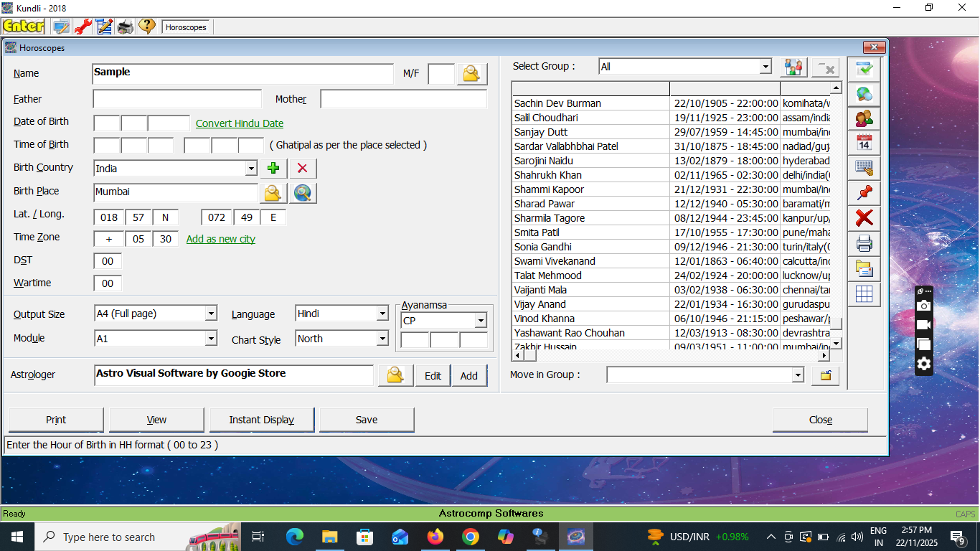Click the grid table icon in sidebar
This screenshot has height=551, width=980.
[864, 293]
